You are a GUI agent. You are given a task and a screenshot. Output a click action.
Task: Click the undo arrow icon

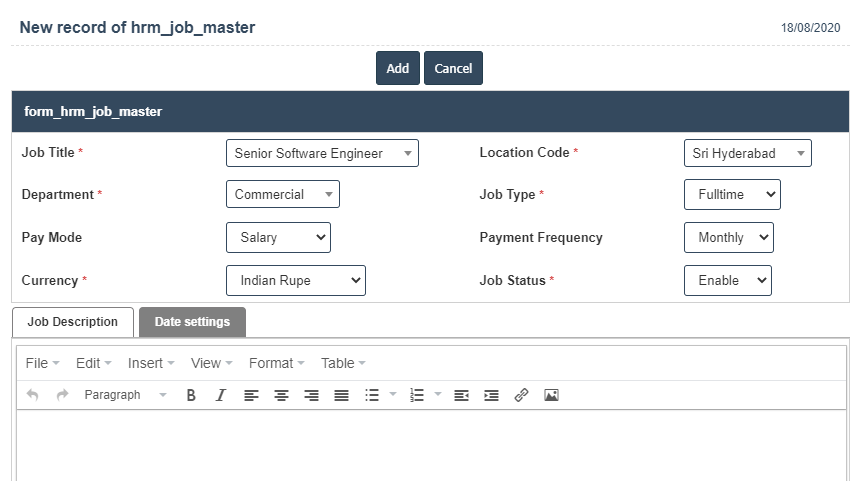[32, 395]
